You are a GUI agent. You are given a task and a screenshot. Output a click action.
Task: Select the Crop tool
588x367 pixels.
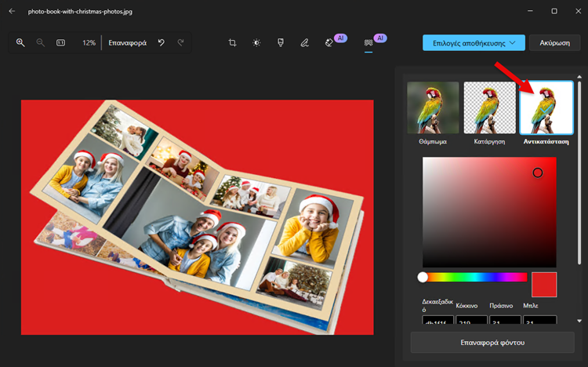(x=233, y=42)
